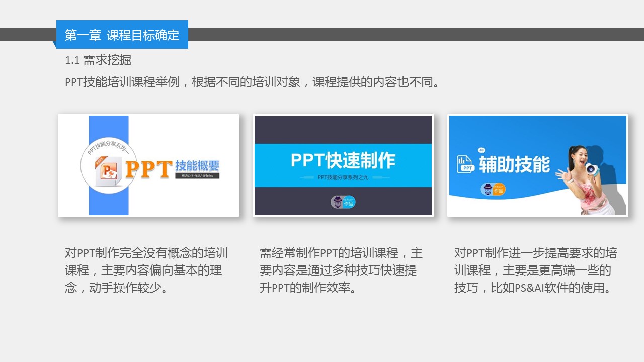Click the PPT快速制作 headline in middle thumbnail
Screen dimensions: 644x362
coord(343,160)
